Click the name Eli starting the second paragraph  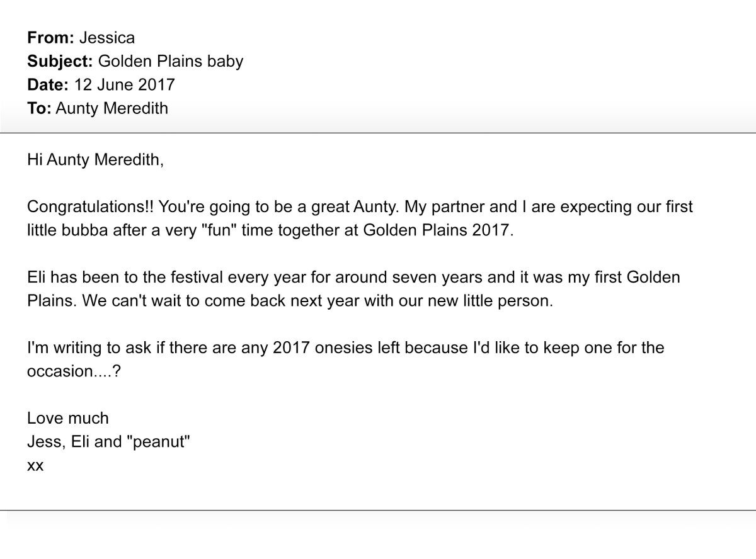(37, 277)
